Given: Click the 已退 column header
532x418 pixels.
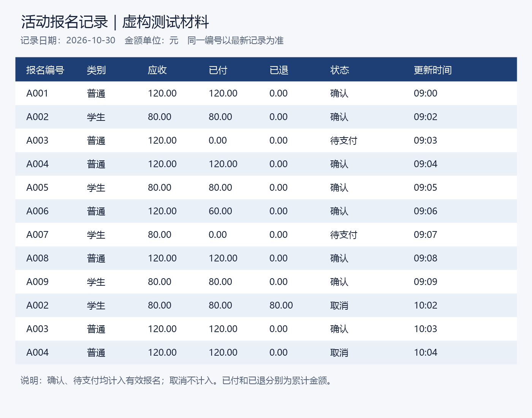Looking at the screenshot, I should point(279,70).
